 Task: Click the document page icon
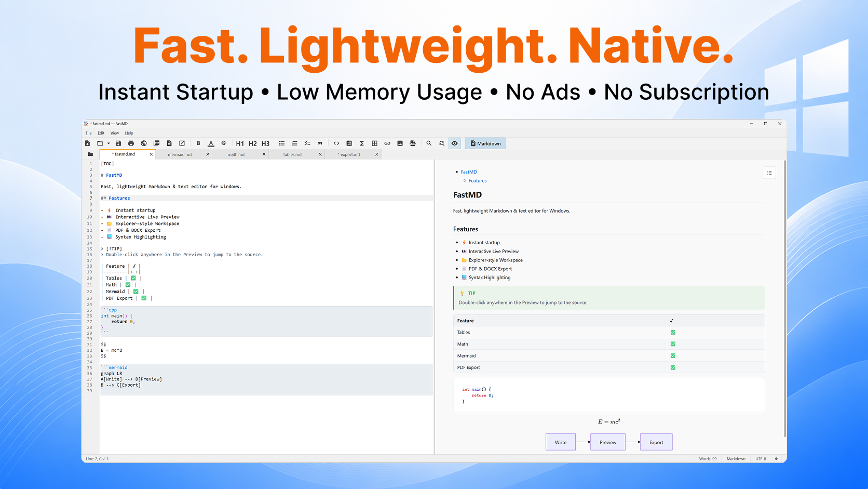click(169, 143)
